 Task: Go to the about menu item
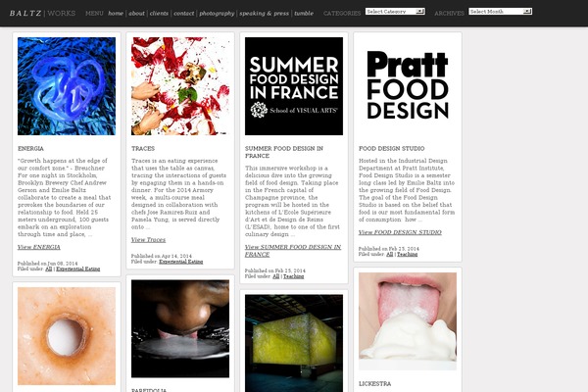click(136, 13)
